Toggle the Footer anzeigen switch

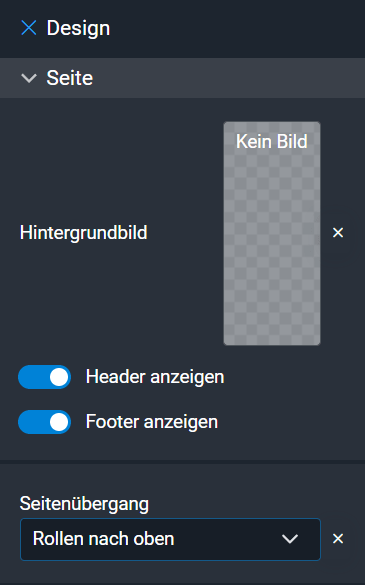(x=44, y=422)
